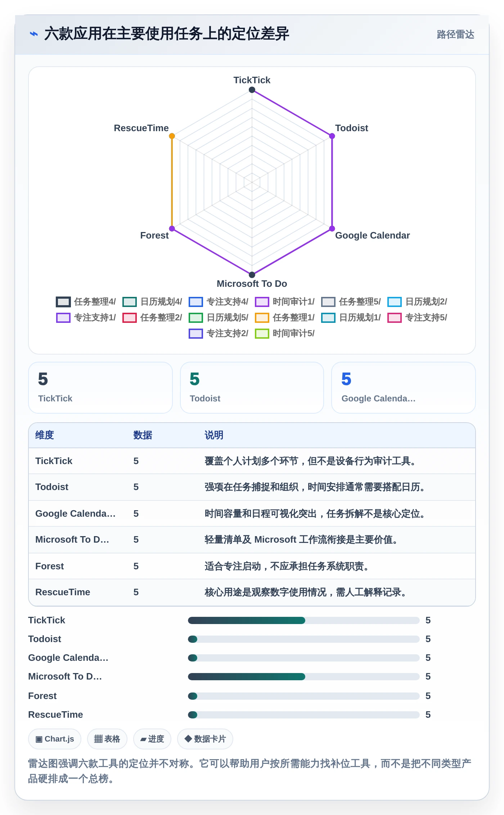Click the 路径雷达 label in the header

455,35
